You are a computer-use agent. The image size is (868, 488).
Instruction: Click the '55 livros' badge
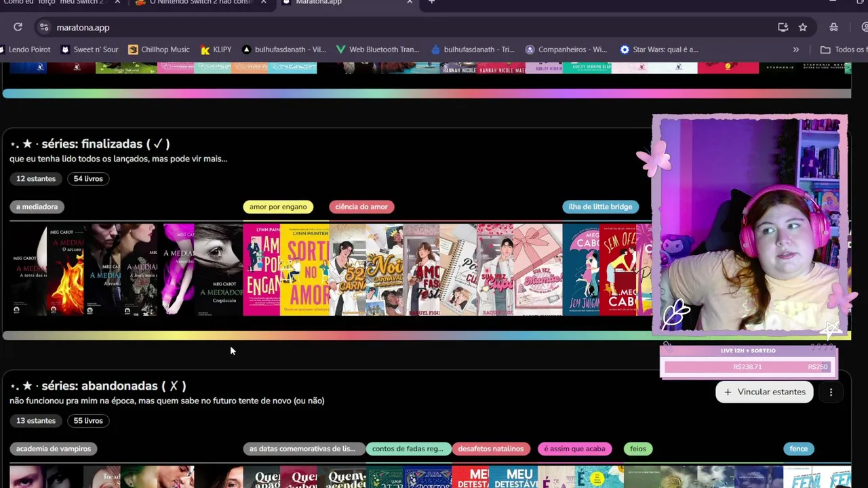click(88, 421)
